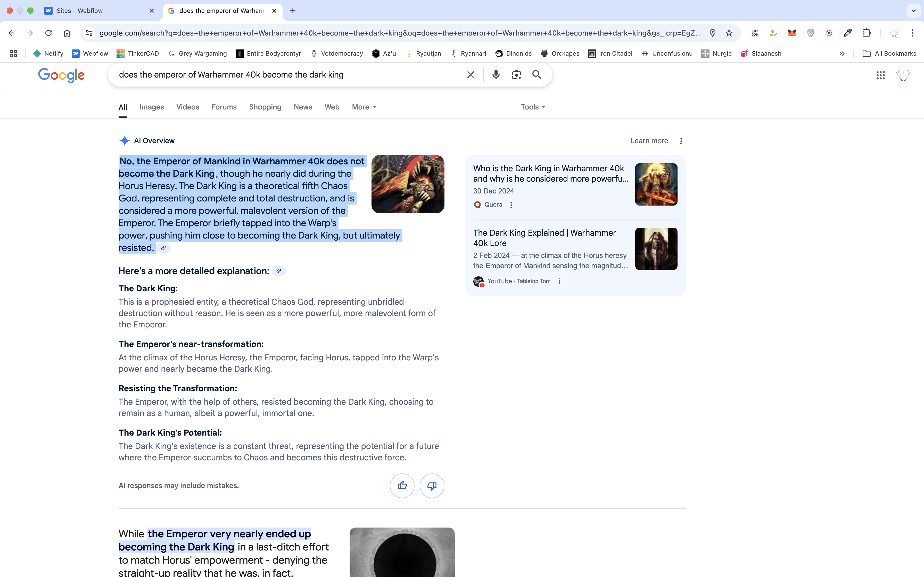Open the Emperor image thumbnail in overview
The width and height of the screenshot is (924, 577).
tap(407, 184)
